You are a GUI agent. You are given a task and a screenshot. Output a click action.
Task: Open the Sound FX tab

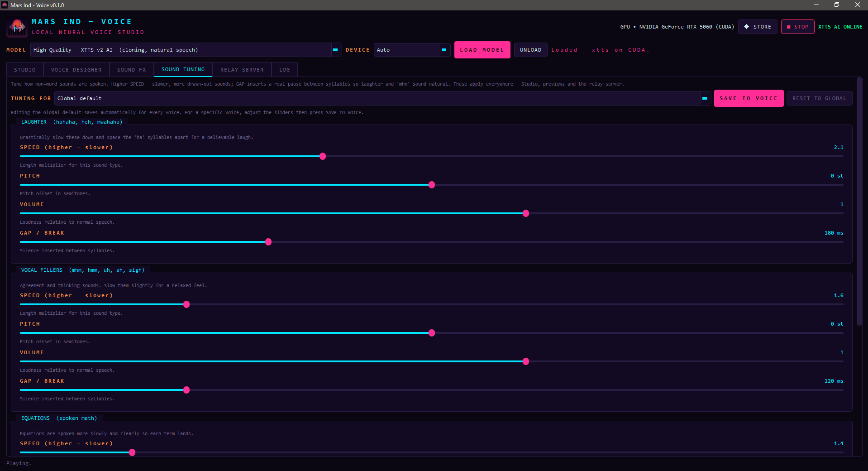pos(131,70)
